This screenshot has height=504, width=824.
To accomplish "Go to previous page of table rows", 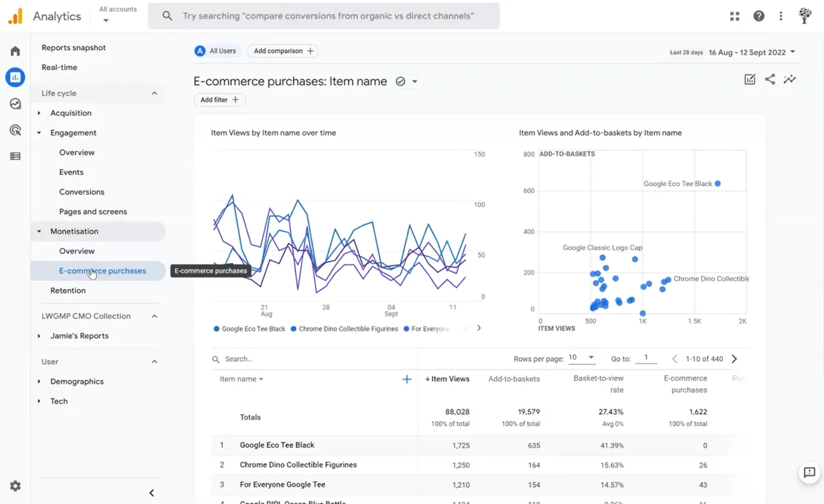I will (x=675, y=359).
